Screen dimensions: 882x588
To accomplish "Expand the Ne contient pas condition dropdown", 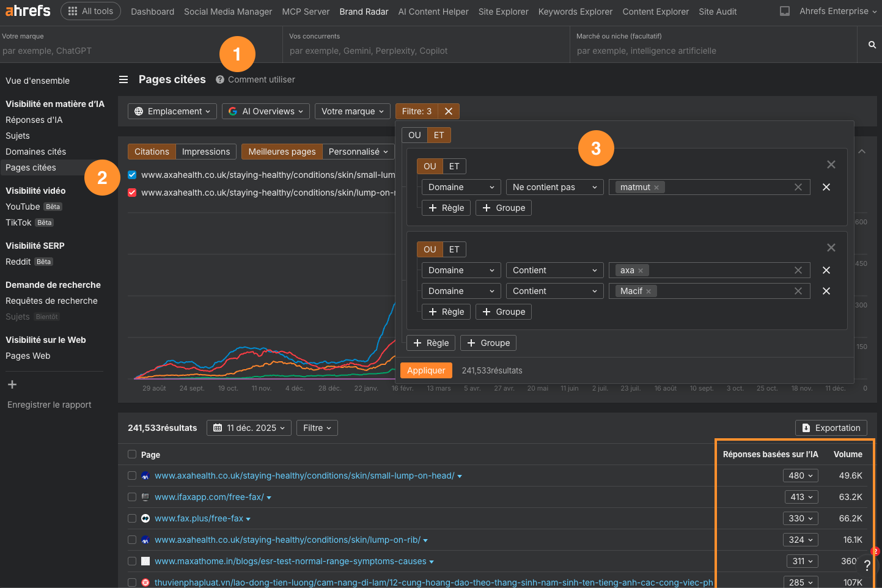I will [x=554, y=187].
